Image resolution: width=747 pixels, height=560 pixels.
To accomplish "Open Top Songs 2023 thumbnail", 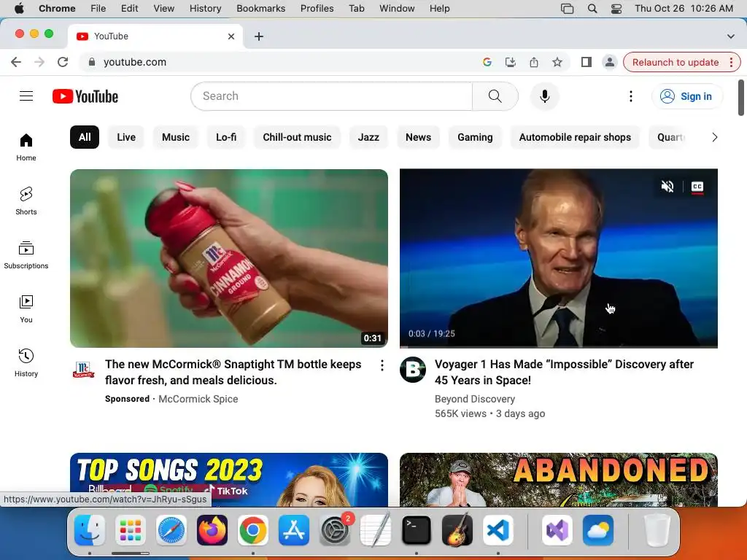I will click(229, 480).
